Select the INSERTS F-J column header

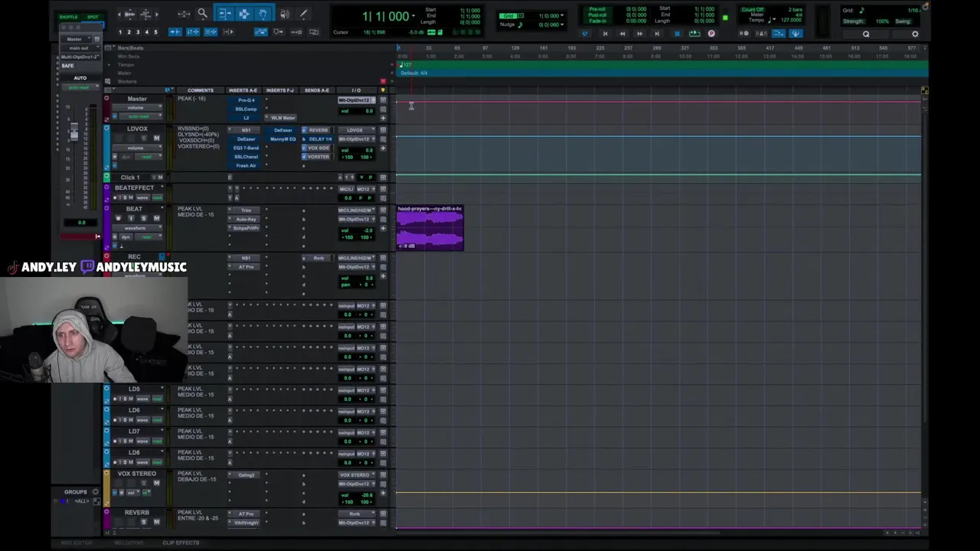[279, 90]
